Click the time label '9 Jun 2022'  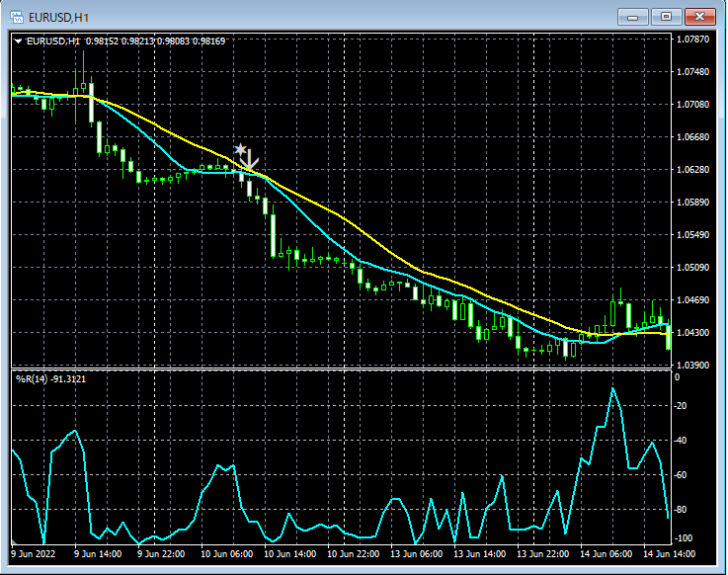pyautogui.click(x=33, y=553)
